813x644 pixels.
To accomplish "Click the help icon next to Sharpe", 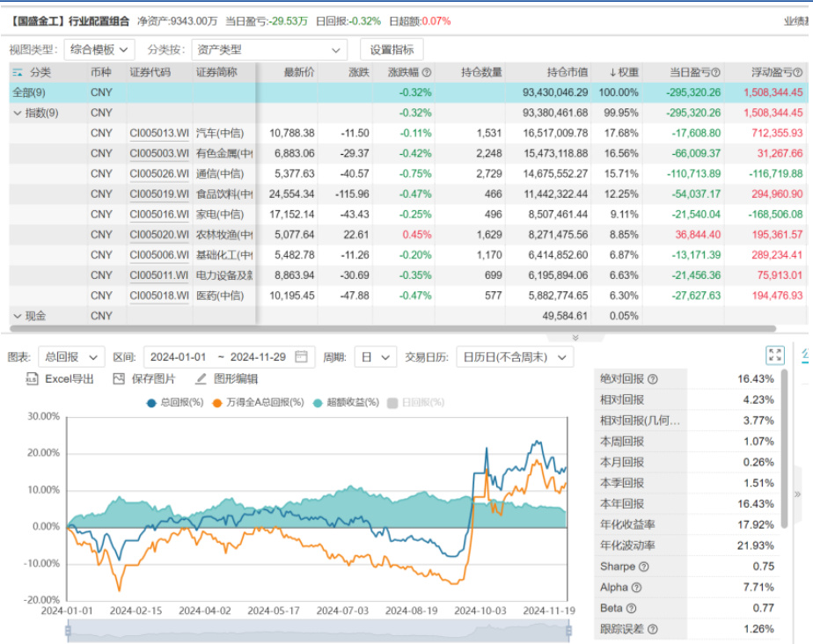I will [643, 567].
